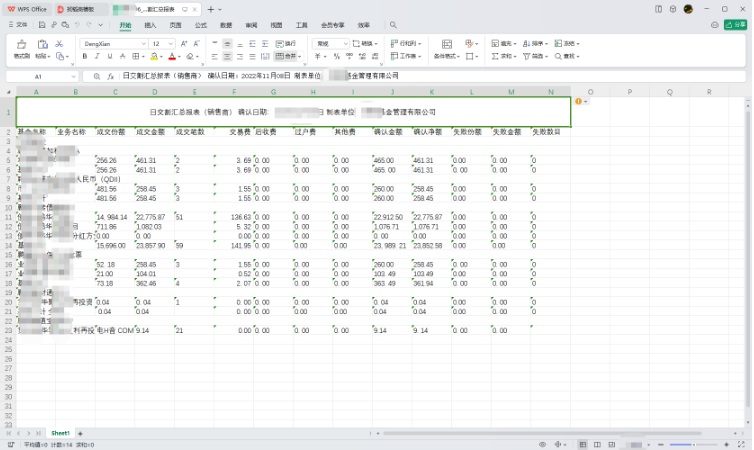The height and width of the screenshot is (450, 754).
Task: Toggle Strikethrough formatting
Action: [x=123, y=56]
